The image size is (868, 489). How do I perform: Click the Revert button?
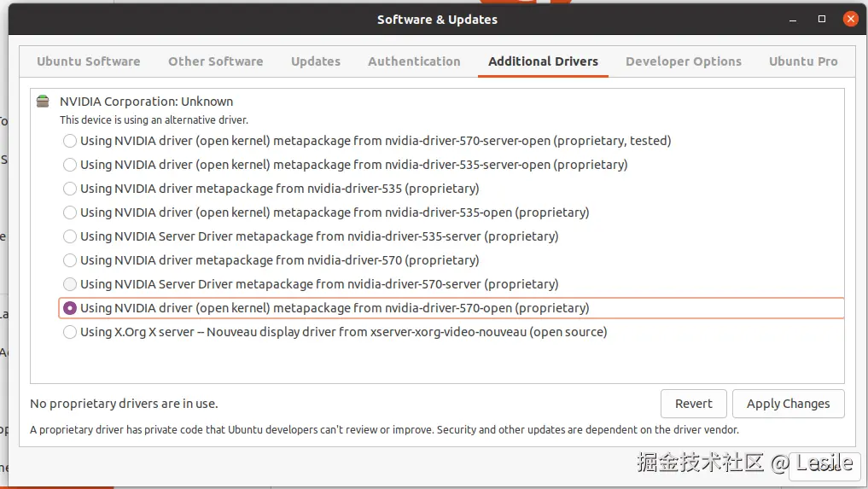pos(694,404)
